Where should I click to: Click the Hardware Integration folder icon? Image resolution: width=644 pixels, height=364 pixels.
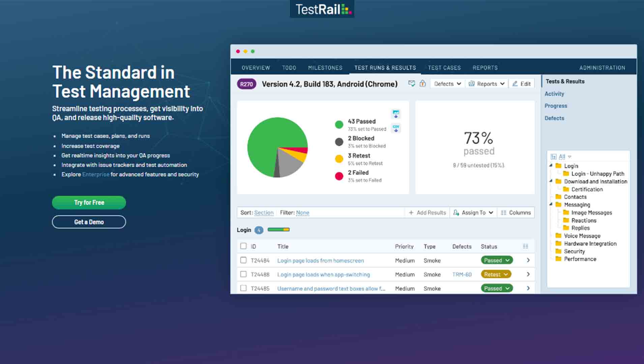(x=558, y=243)
